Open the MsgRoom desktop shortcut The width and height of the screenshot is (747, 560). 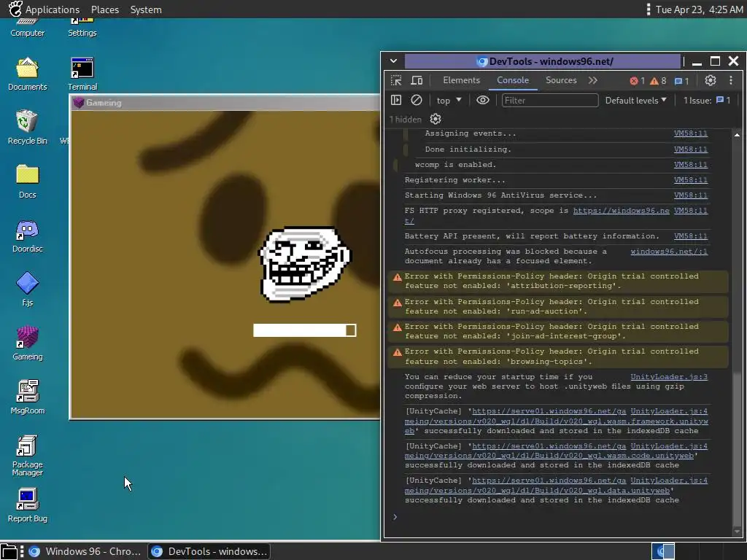27,397
